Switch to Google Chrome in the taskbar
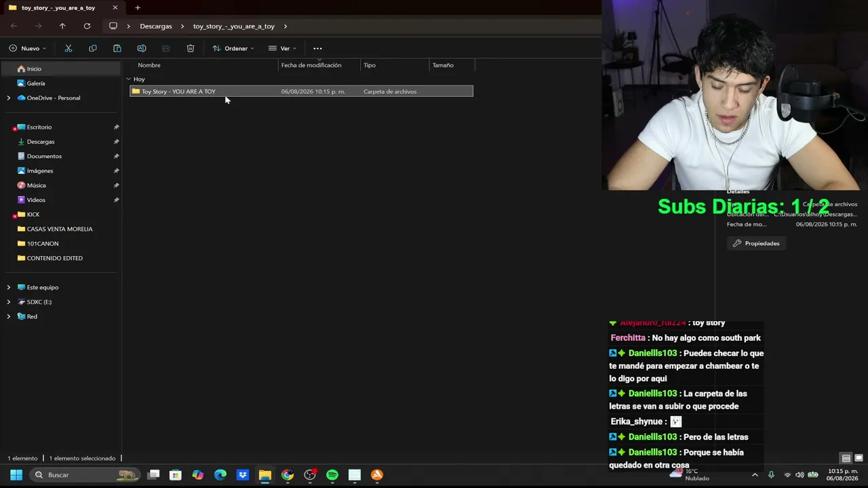Image resolution: width=868 pixels, height=488 pixels. click(x=288, y=474)
